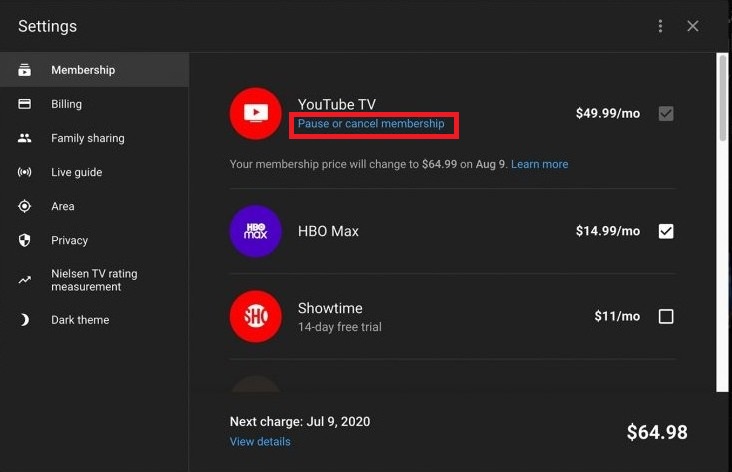This screenshot has width=732, height=472.
Task: Click the Live guide broadcast icon
Action: pyautogui.click(x=25, y=172)
